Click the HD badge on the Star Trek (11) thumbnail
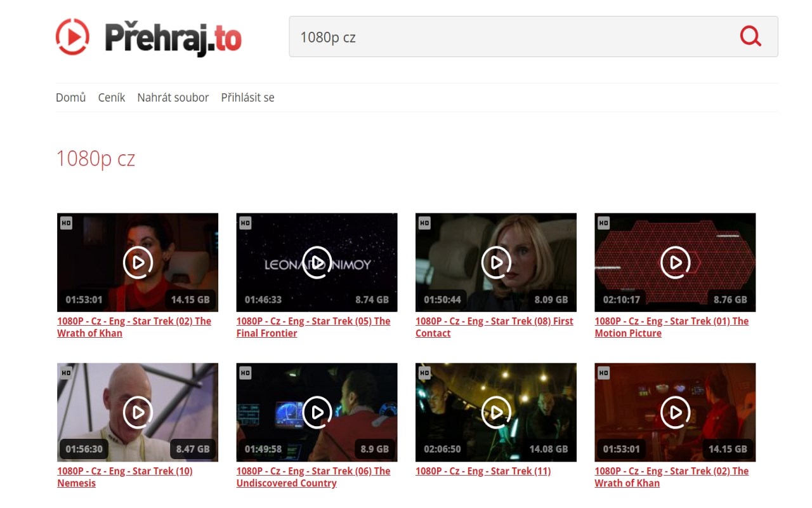Screen dimensions: 812x508 [x=424, y=373]
